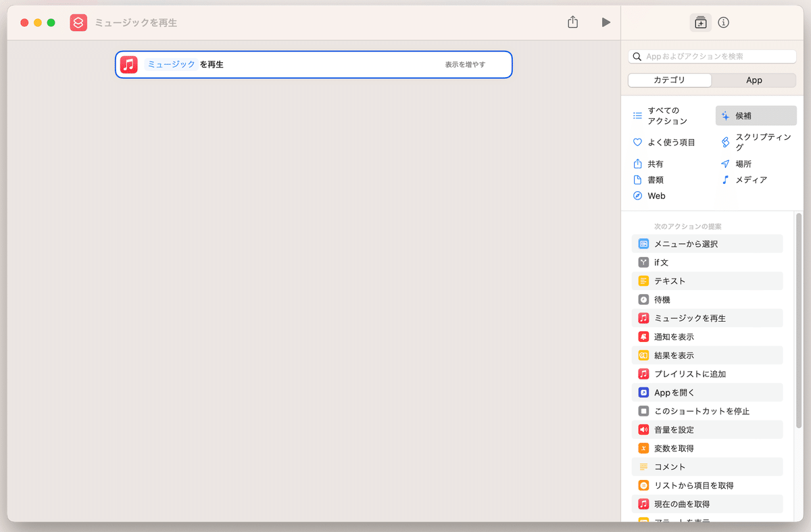Open the shortcut details info icon
Image resolution: width=811 pixels, height=532 pixels.
click(x=723, y=22)
